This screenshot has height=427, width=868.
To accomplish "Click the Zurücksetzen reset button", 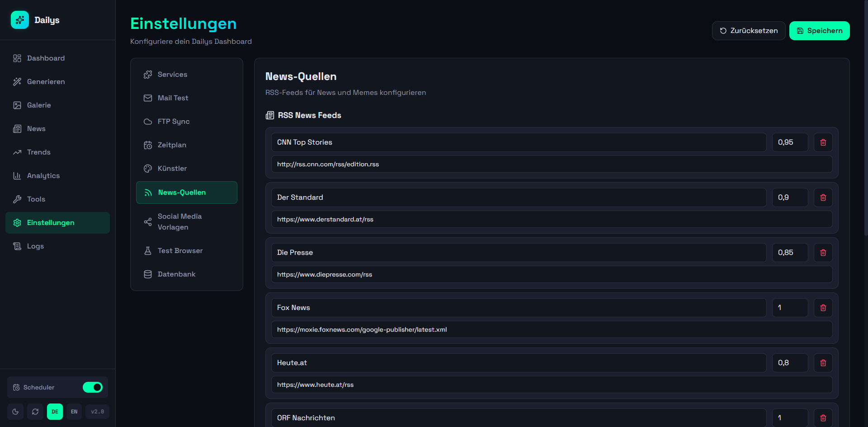I will coord(748,31).
